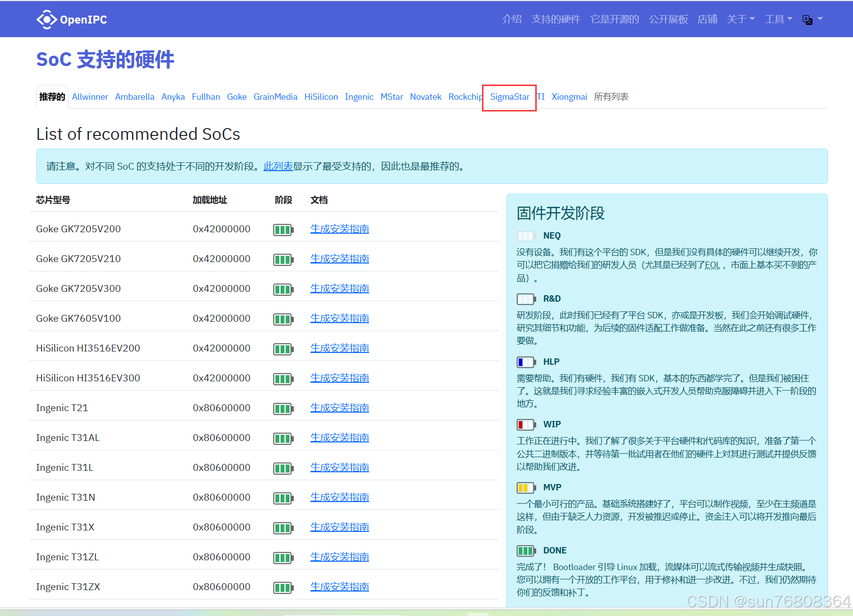Click the yellow MVP stage battery icon
This screenshot has height=616, width=853.
click(x=526, y=488)
